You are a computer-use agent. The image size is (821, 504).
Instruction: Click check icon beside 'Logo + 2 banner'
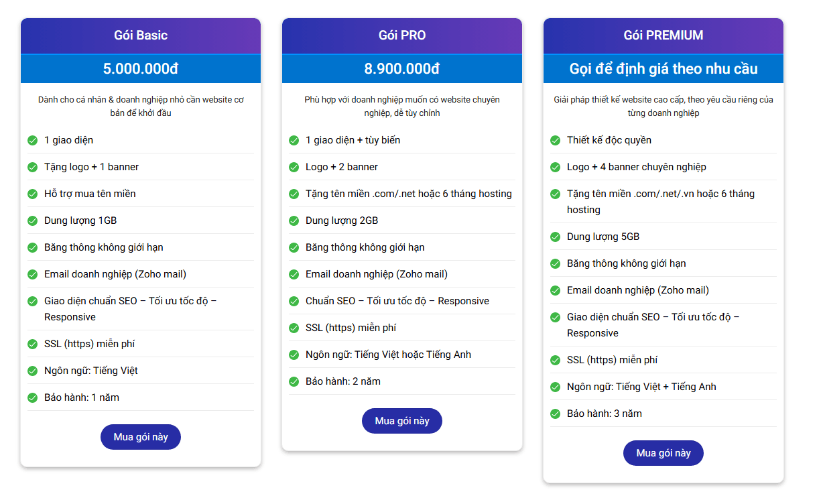pyautogui.click(x=294, y=167)
